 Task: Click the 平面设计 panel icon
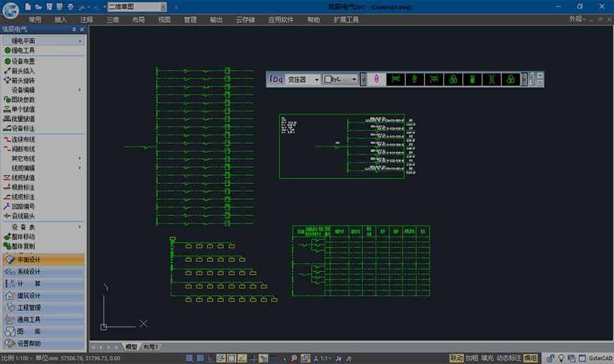pos(10,260)
